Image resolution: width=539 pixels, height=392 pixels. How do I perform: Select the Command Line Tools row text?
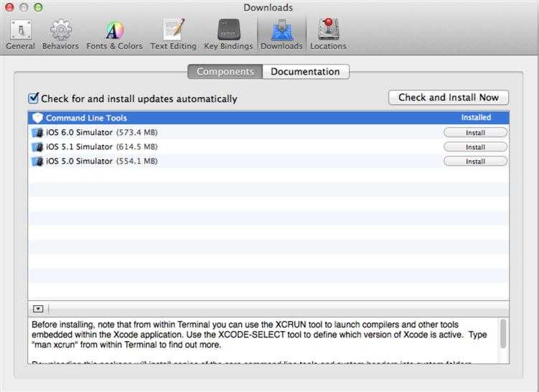coord(86,118)
